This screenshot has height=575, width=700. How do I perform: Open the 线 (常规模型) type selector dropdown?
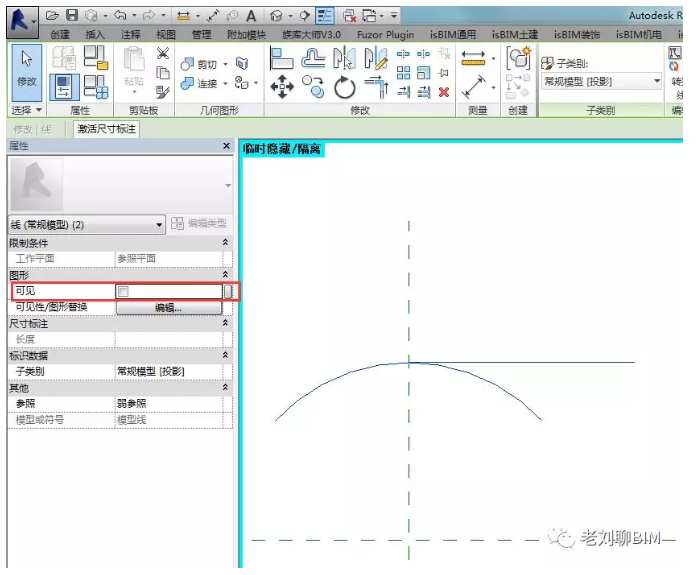tap(158, 225)
